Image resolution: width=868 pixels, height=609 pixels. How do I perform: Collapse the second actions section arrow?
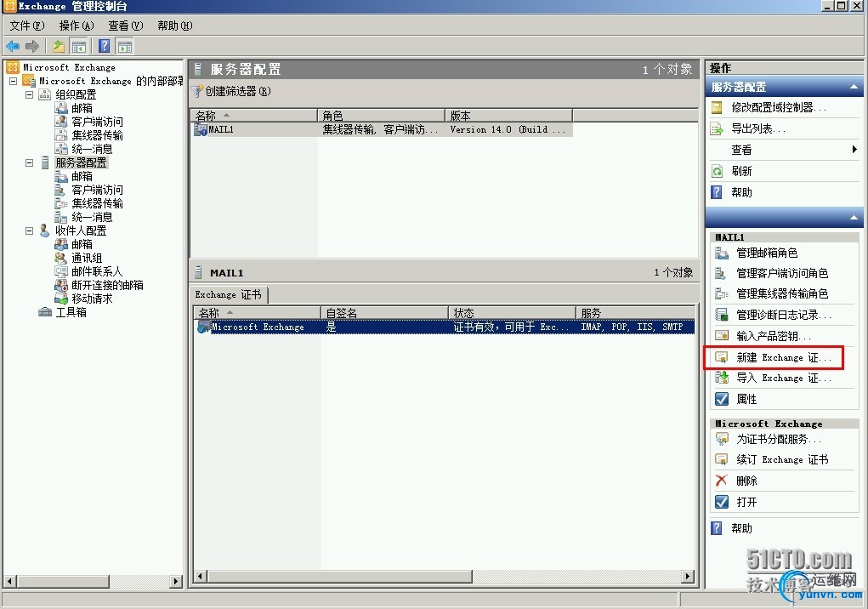point(854,218)
